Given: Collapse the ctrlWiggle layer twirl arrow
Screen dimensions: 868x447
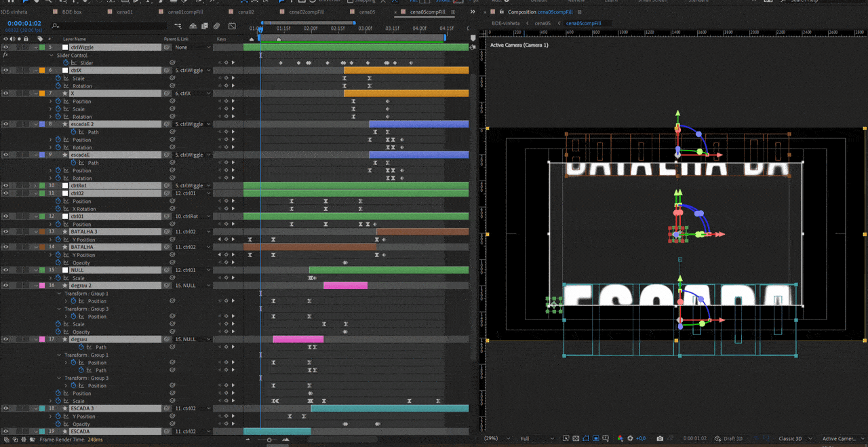Looking at the screenshot, I should [x=35, y=47].
